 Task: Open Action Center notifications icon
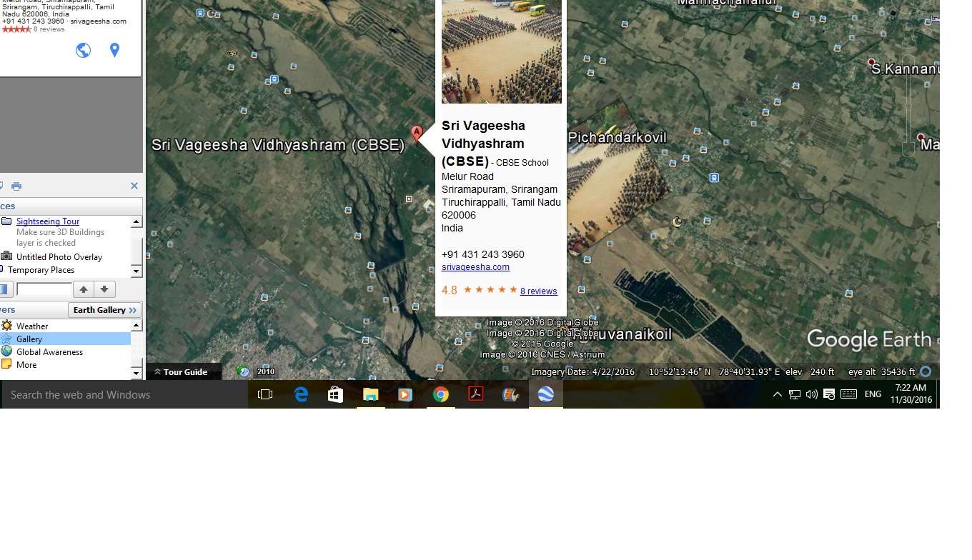point(829,394)
